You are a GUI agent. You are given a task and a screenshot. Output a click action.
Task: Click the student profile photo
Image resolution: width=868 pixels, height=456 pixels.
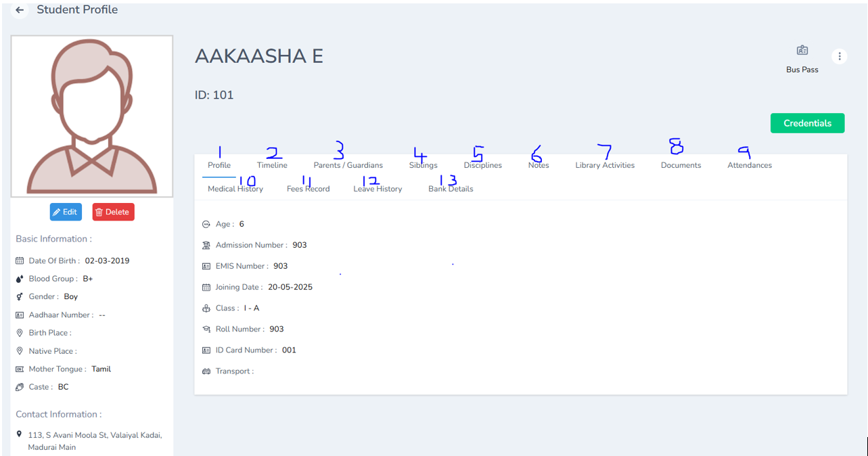click(91, 115)
